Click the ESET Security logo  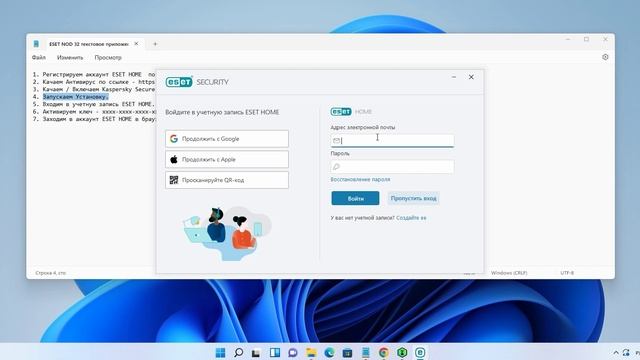pyautogui.click(x=197, y=82)
